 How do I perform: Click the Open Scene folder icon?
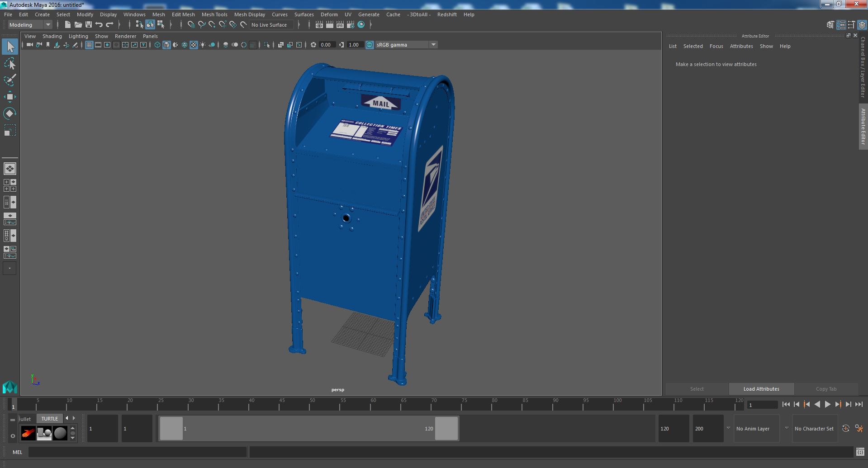tap(78, 25)
